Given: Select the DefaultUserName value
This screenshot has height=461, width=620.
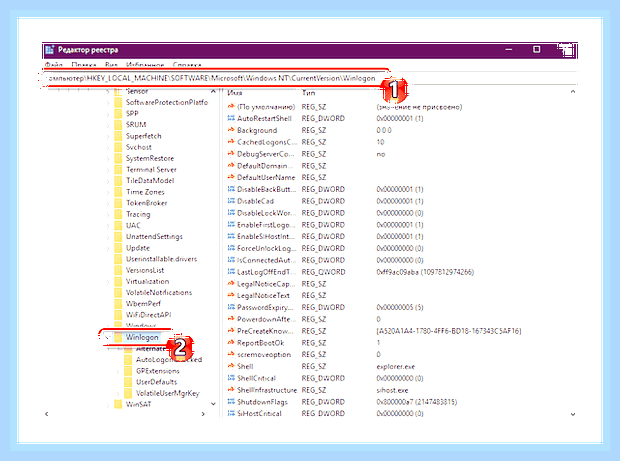Looking at the screenshot, I should (266, 178).
